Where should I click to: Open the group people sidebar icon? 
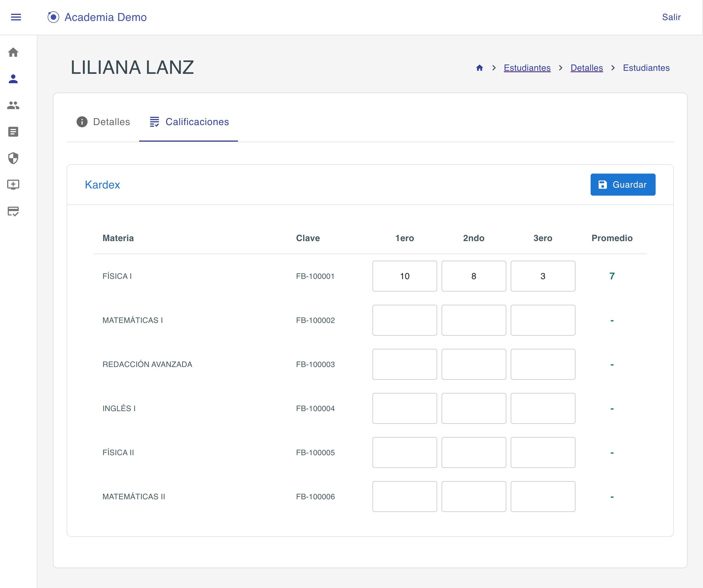(x=13, y=105)
